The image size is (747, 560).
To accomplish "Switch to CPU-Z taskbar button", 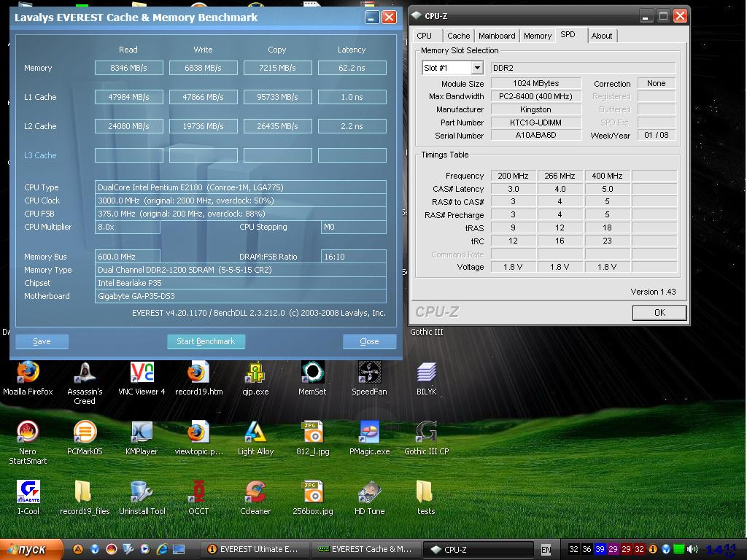I will click(478, 549).
